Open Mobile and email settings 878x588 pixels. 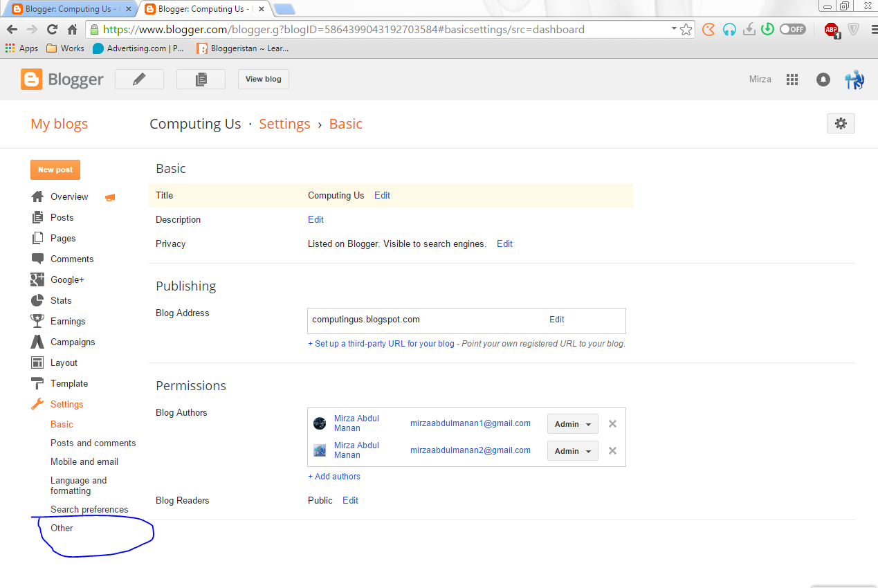click(84, 461)
